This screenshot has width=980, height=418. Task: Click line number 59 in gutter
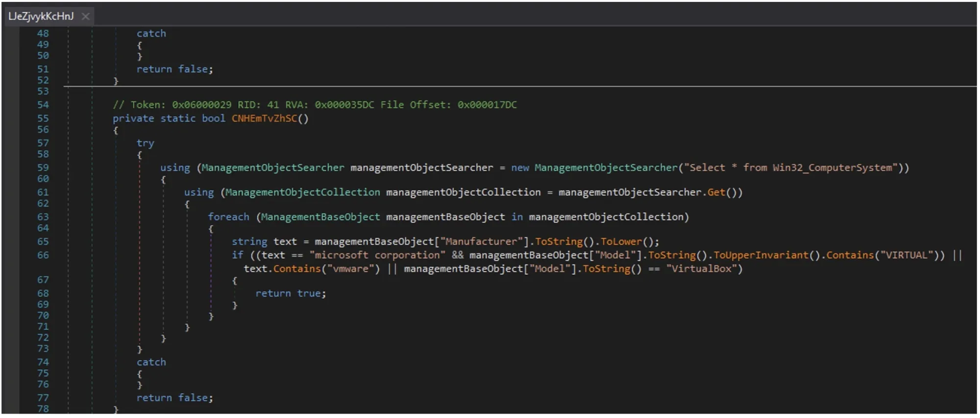point(43,167)
